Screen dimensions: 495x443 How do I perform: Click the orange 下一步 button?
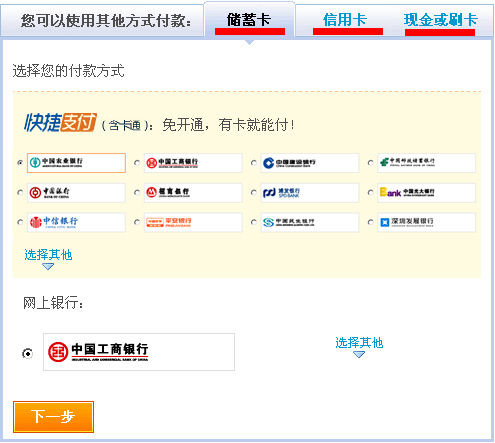pyautogui.click(x=53, y=417)
